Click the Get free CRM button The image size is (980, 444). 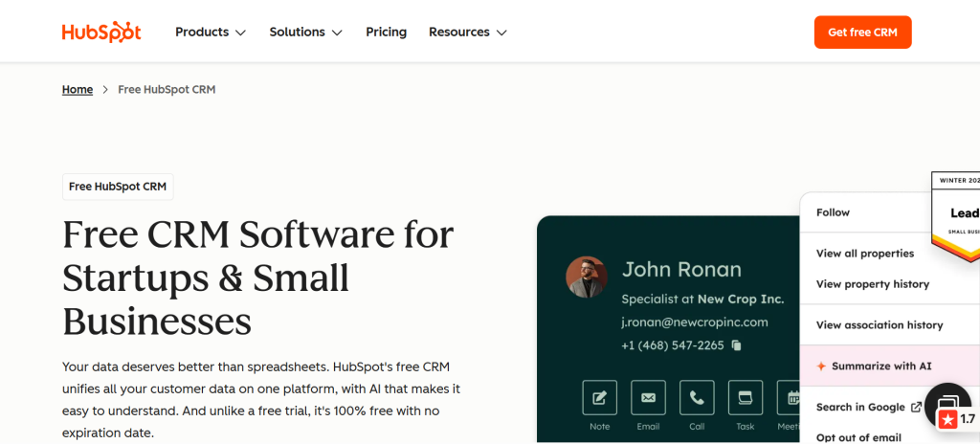coord(862,32)
